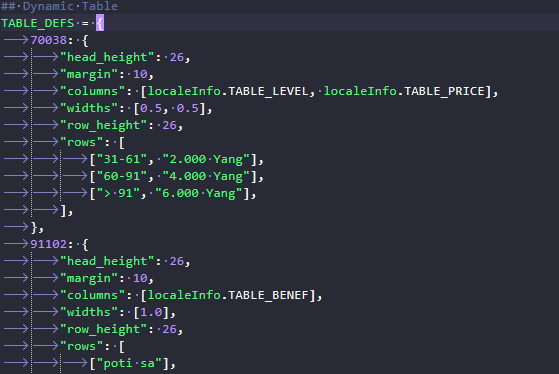The width and height of the screenshot is (559, 374).
Task: Click "row_height" key under 91102
Action: click(x=103, y=329)
